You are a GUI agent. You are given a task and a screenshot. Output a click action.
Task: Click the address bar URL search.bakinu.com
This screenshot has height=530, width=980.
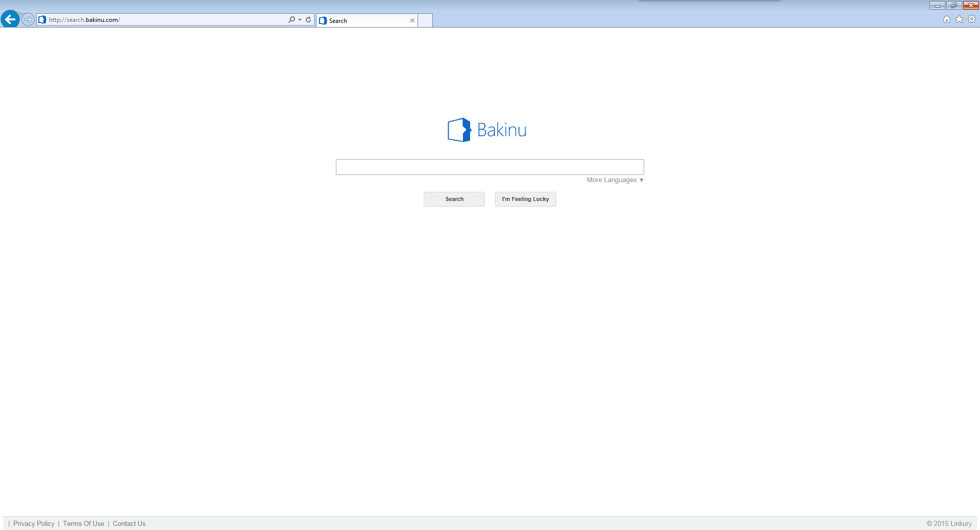click(84, 20)
